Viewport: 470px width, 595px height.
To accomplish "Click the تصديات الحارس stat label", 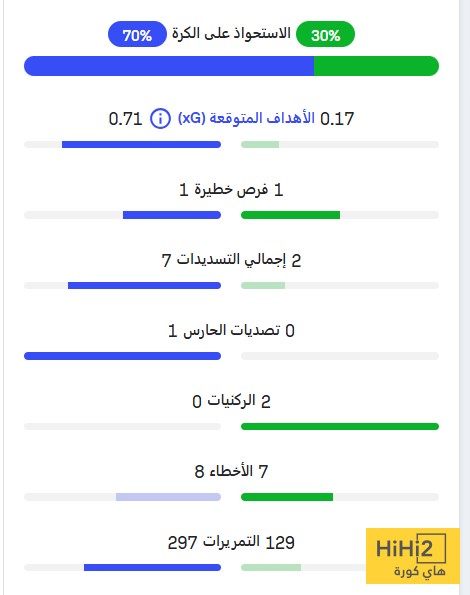I will tap(232, 331).
